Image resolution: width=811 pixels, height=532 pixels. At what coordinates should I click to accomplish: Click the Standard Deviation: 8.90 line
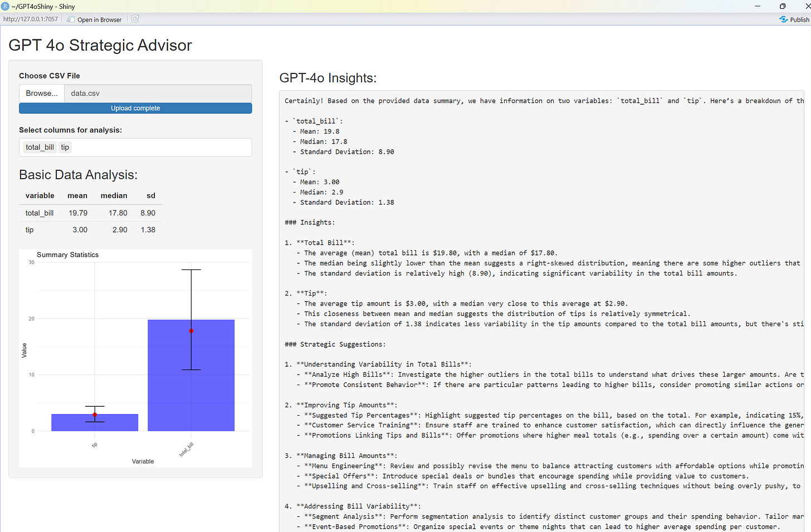pyautogui.click(x=343, y=152)
